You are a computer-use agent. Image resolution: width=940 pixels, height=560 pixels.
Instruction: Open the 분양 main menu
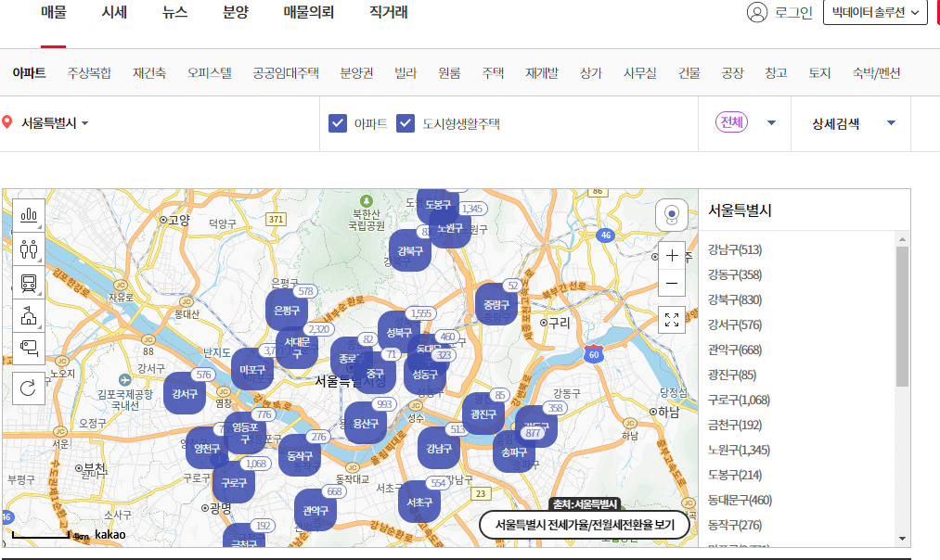[236, 12]
